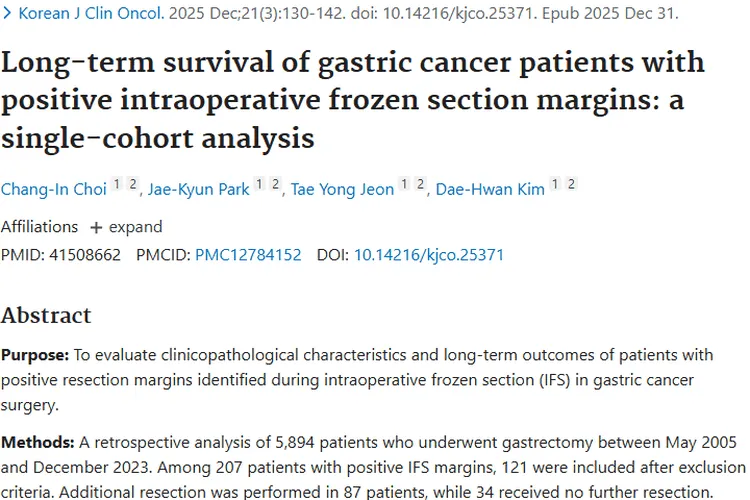Open affiliation 1 next to Dae-Hwan Kim

(556, 185)
